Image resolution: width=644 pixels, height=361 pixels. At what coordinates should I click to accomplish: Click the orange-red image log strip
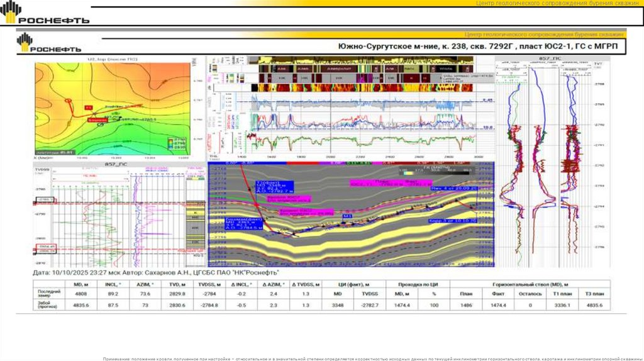coord(362,87)
